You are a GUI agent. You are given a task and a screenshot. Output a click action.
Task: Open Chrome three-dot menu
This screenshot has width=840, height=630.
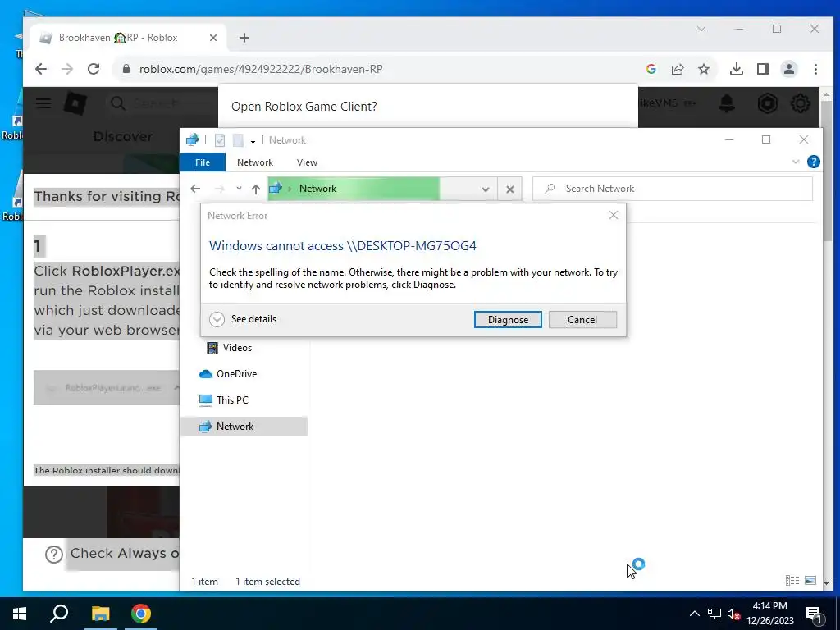tap(815, 69)
